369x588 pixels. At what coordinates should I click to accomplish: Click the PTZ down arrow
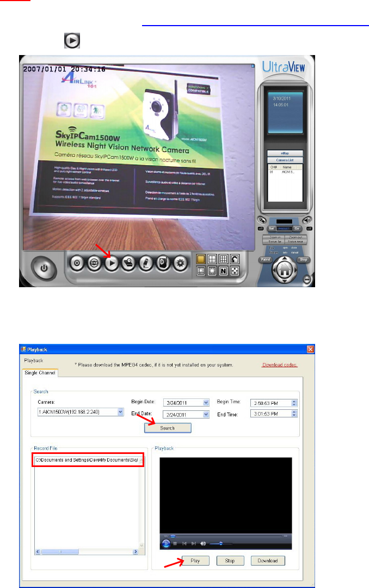tap(284, 280)
